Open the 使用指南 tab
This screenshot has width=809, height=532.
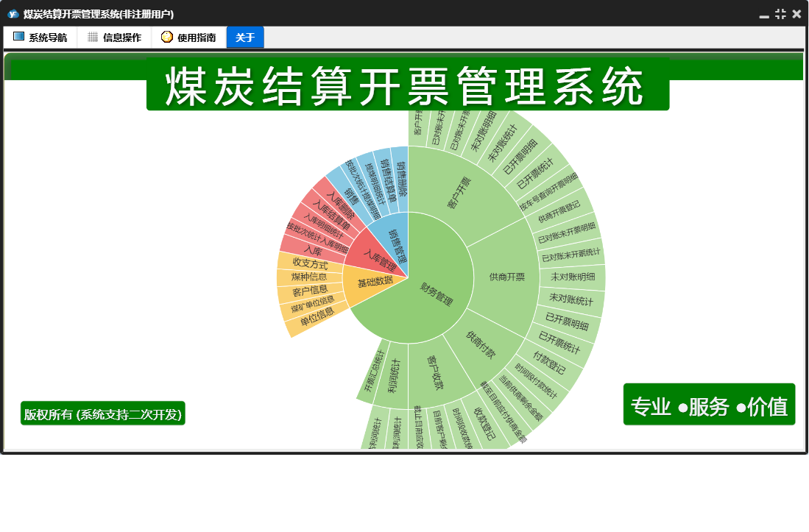(189, 37)
